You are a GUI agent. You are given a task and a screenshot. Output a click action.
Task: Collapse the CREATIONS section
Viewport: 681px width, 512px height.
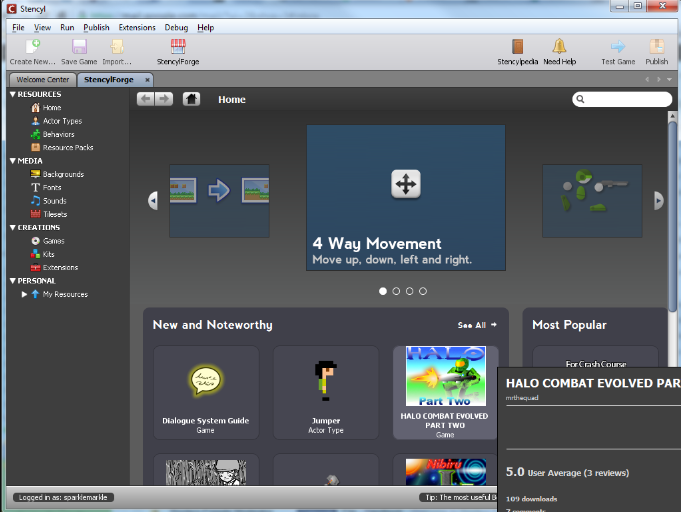coord(13,228)
